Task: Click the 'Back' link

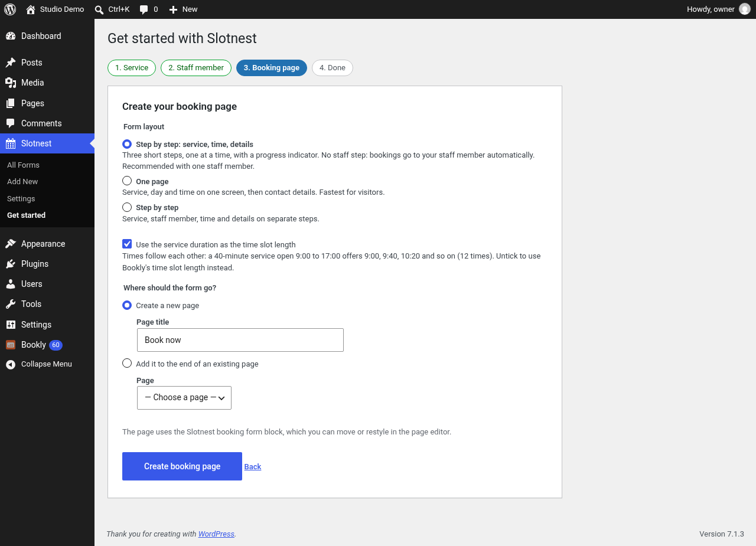Action: pos(253,467)
